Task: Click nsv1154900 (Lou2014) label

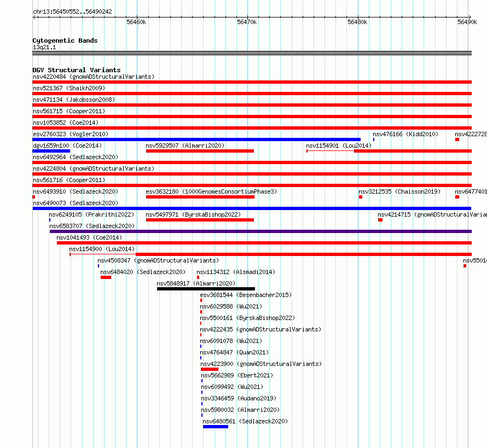Action: [102, 249]
